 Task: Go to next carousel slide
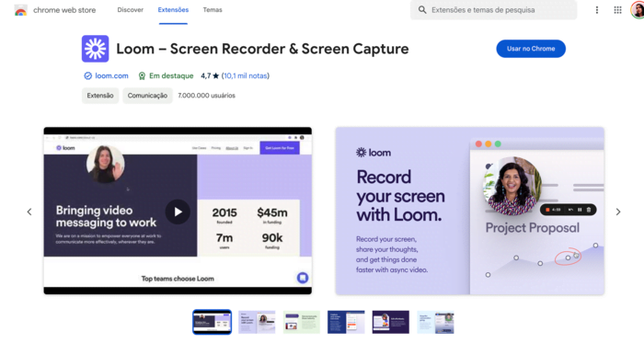click(618, 212)
